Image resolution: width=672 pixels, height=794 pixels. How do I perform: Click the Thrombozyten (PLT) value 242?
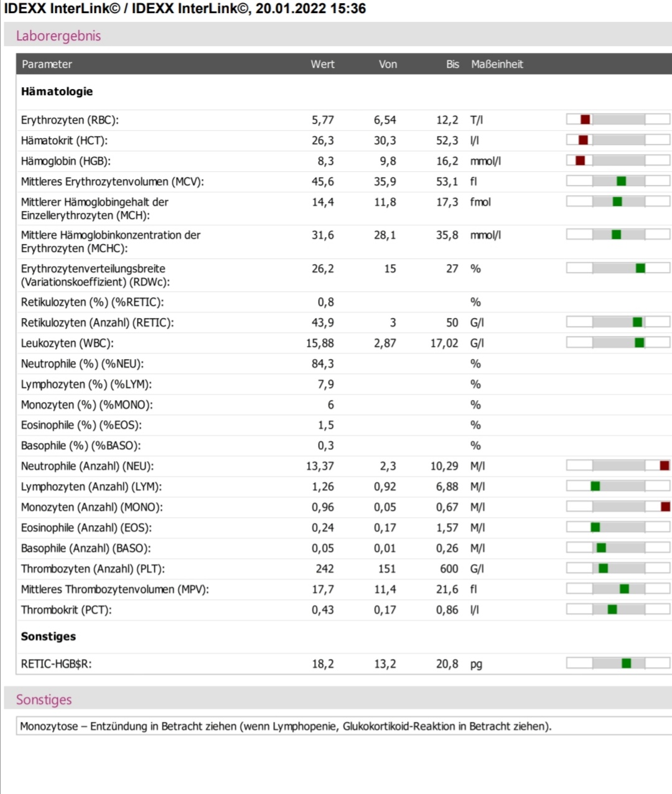tap(325, 569)
